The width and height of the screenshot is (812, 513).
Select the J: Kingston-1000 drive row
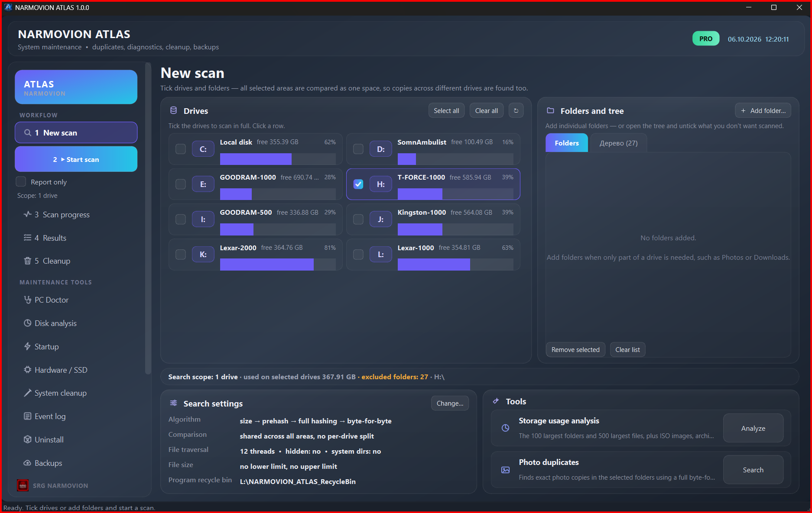click(433, 219)
